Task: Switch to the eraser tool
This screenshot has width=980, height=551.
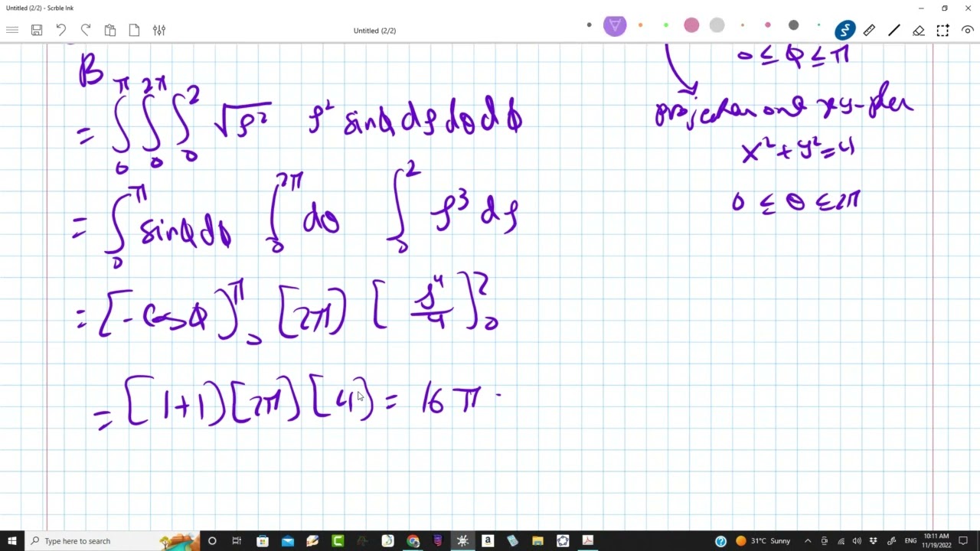Action: pyautogui.click(x=918, y=30)
